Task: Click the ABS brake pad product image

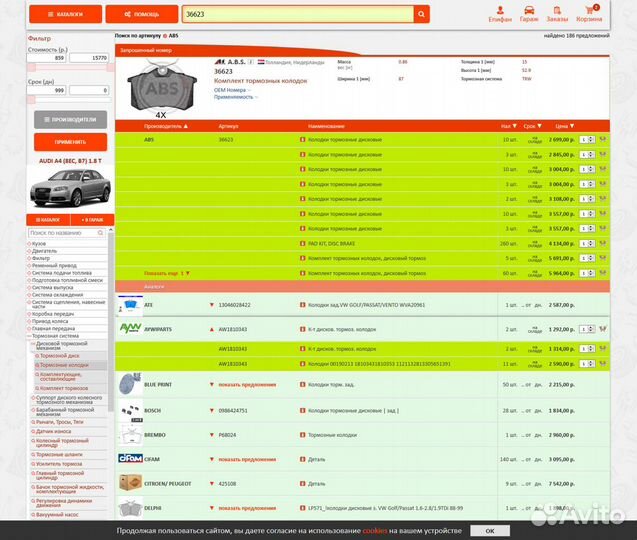Action: 162,89
